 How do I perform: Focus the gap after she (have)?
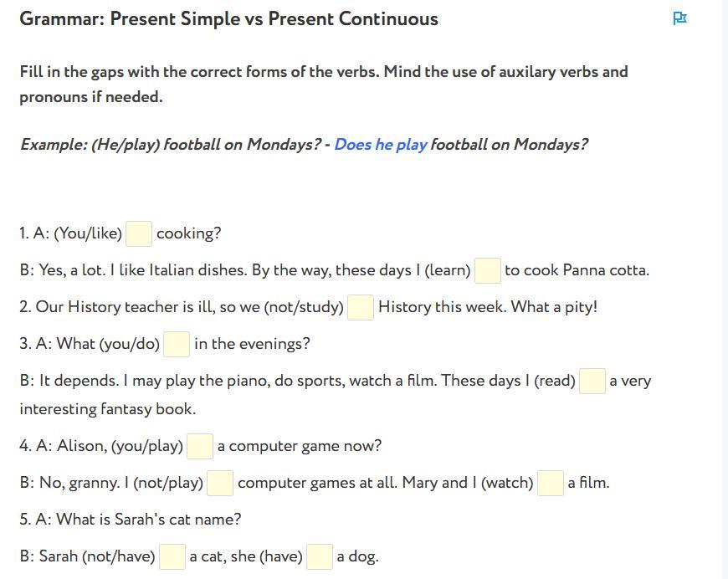(320, 556)
